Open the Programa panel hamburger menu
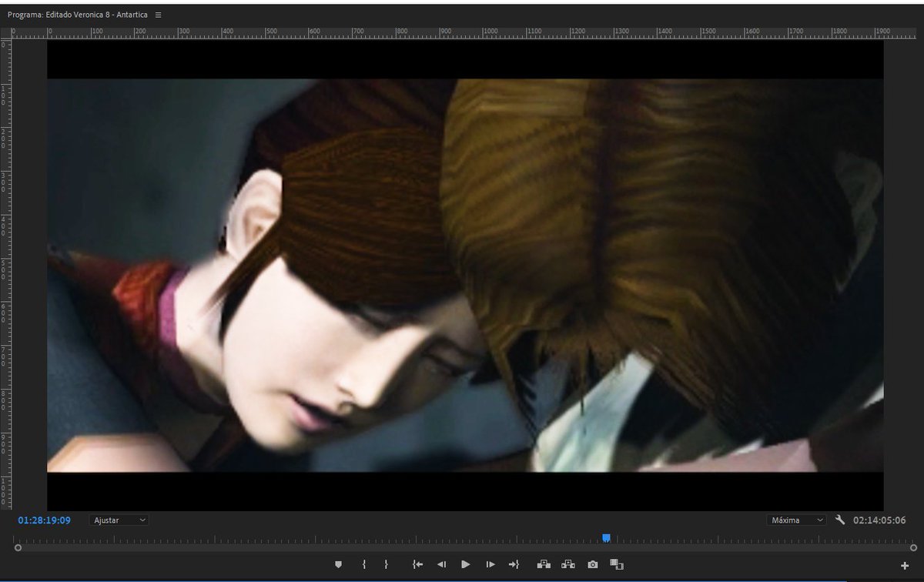The image size is (924, 582). [x=159, y=15]
